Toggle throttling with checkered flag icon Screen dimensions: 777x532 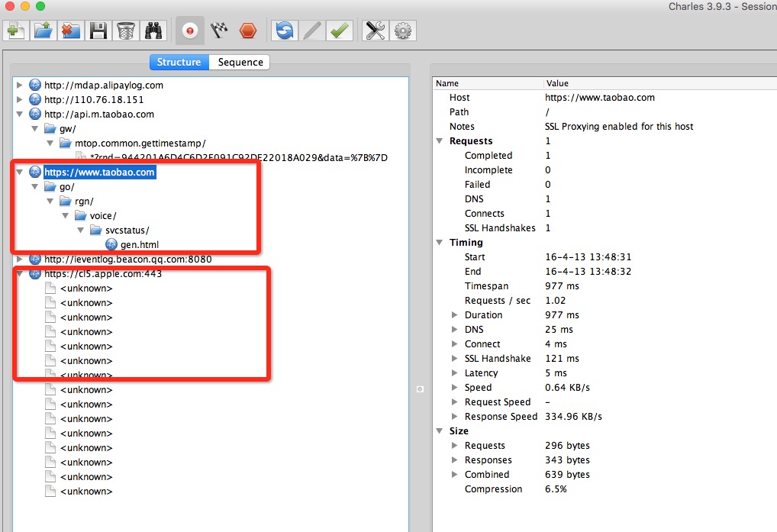point(220,31)
